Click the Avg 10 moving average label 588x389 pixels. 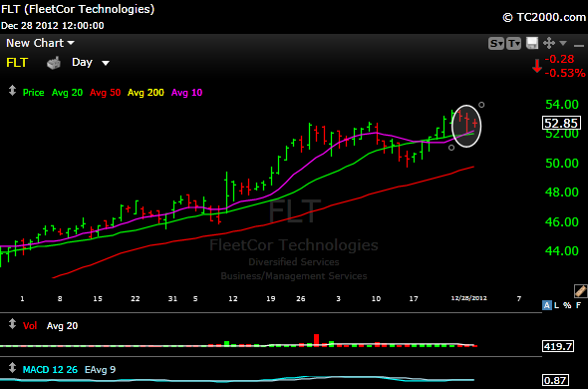[186, 93]
